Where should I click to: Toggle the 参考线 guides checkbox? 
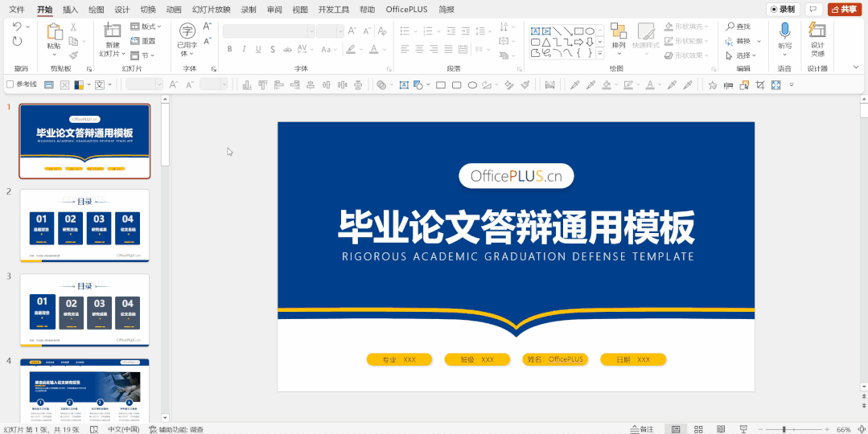click(10, 84)
